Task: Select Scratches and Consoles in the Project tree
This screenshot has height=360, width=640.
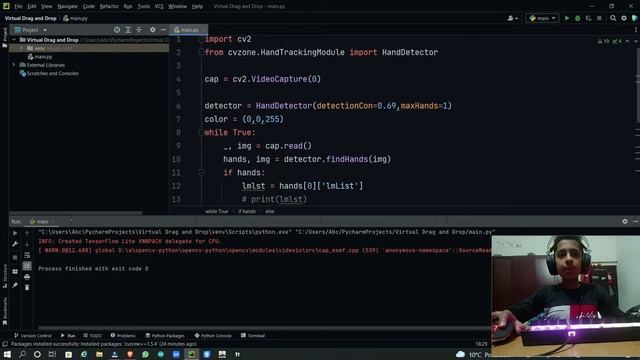Action: (x=49, y=73)
